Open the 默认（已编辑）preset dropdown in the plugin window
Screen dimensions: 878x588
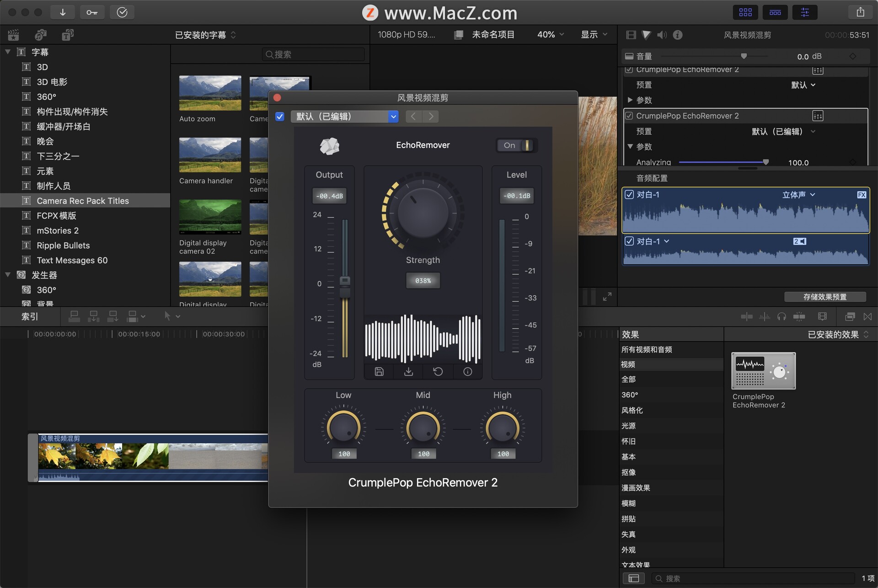[344, 117]
